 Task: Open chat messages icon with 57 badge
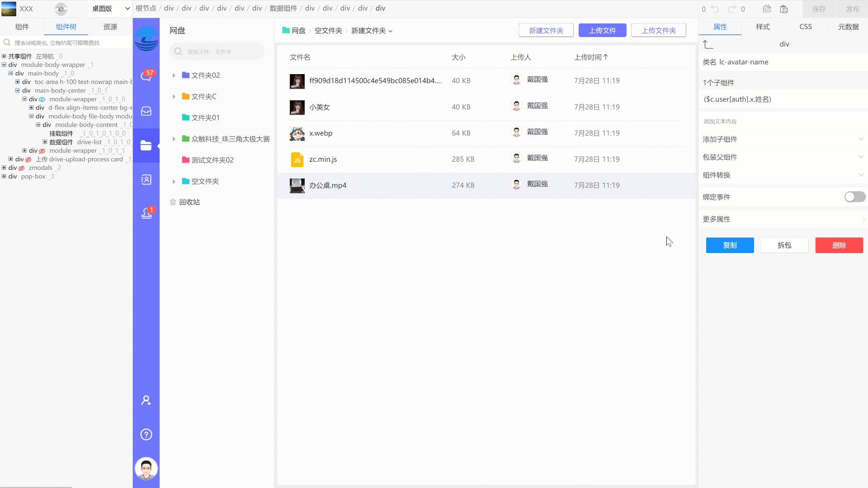click(146, 76)
